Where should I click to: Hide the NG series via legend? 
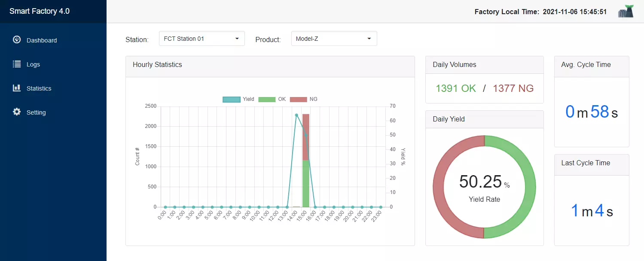[x=299, y=99]
